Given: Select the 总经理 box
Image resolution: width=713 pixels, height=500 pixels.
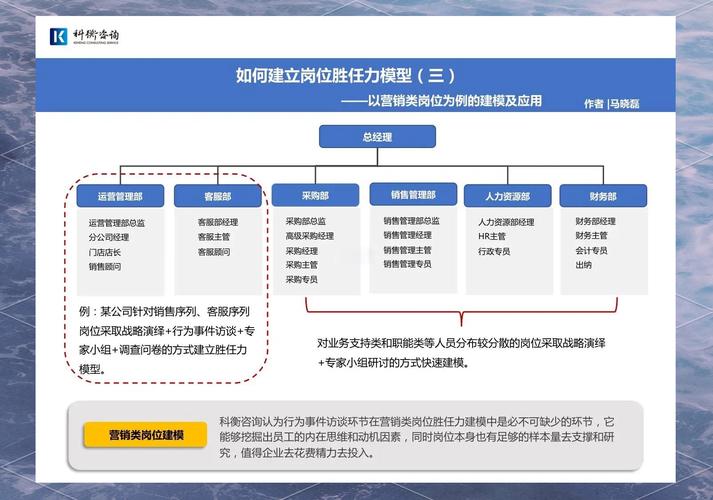Looking at the screenshot, I should 377,137.
